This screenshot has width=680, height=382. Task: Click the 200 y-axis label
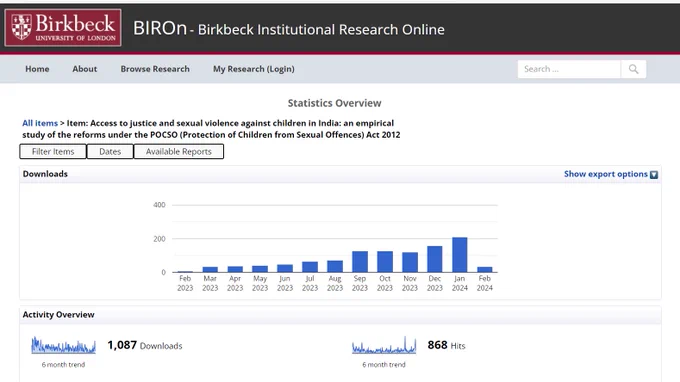(159, 239)
